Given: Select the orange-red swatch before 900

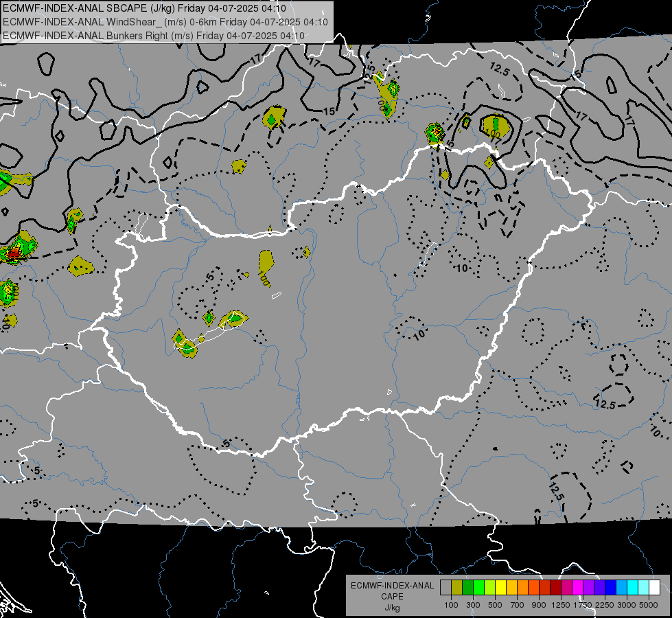Looking at the screenshot, I should point(533,587).
